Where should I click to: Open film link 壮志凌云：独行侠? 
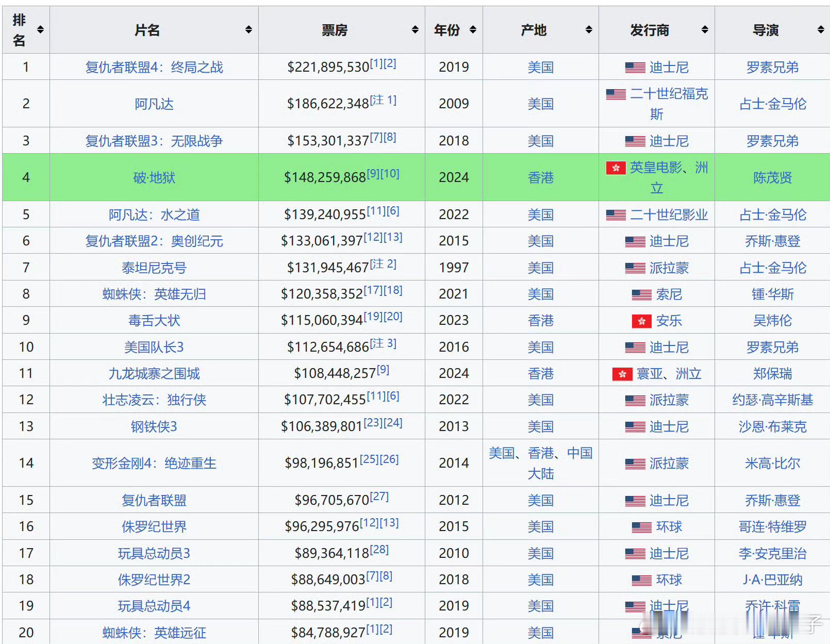(154, 400)
